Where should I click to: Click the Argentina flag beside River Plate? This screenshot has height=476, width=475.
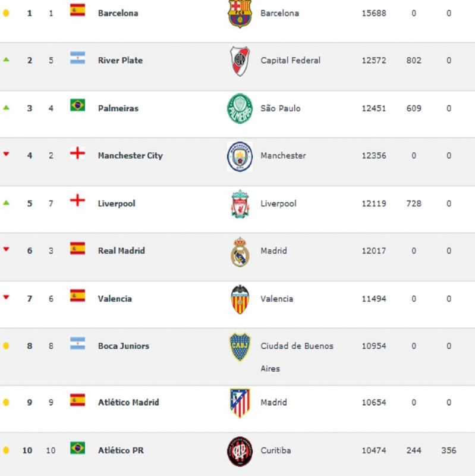coord(78,58)
